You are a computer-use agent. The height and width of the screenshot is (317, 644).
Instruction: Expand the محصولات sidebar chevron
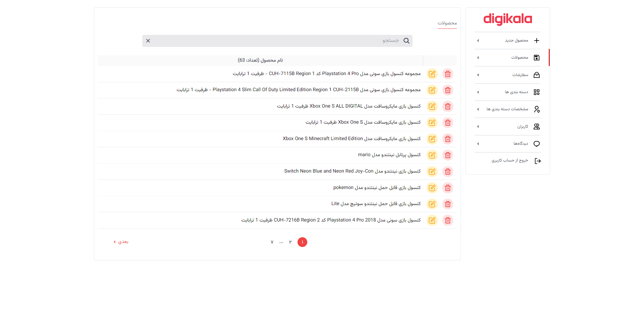coord(478,58)
